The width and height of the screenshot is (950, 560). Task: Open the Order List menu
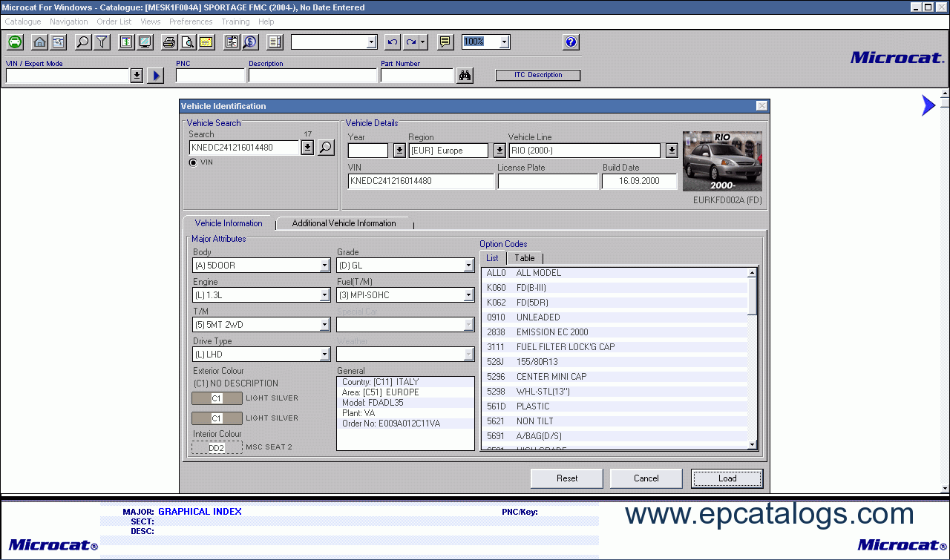114,22
